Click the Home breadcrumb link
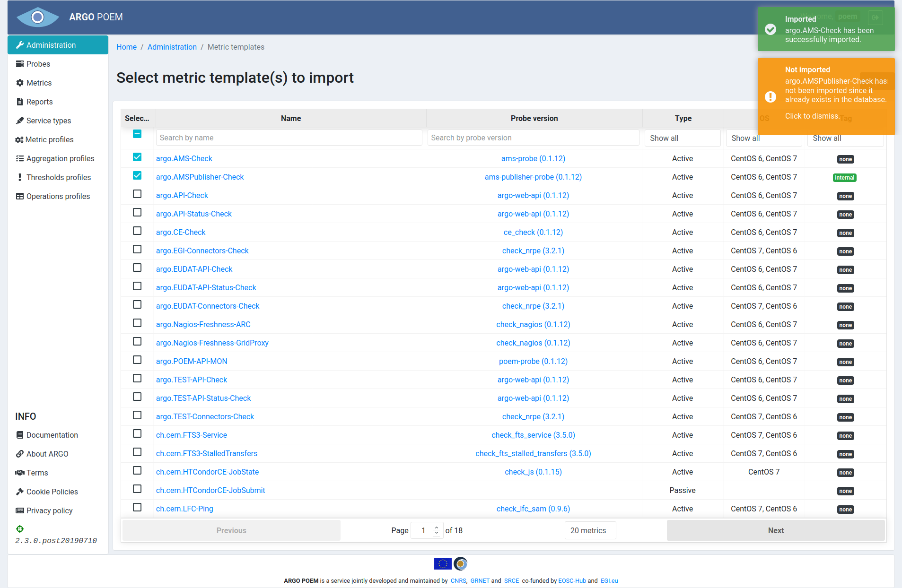The width and height of the screenshot is (902, 588). [x=126, y=47]
